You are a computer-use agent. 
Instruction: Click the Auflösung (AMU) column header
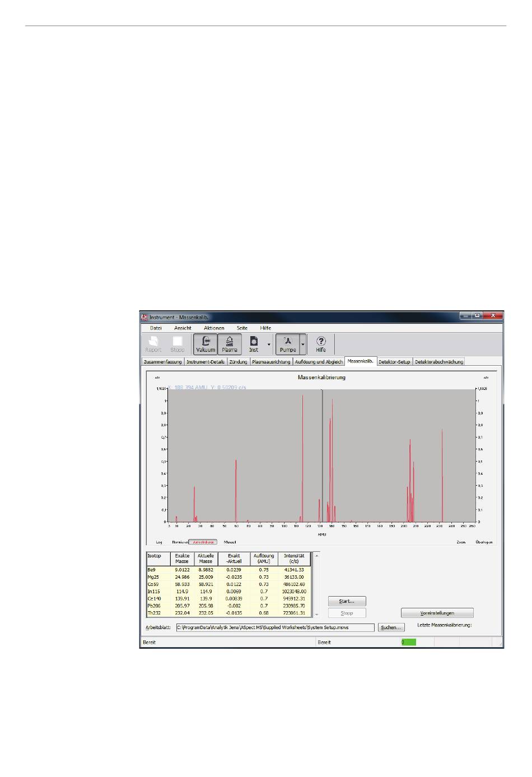coord(264,559)
